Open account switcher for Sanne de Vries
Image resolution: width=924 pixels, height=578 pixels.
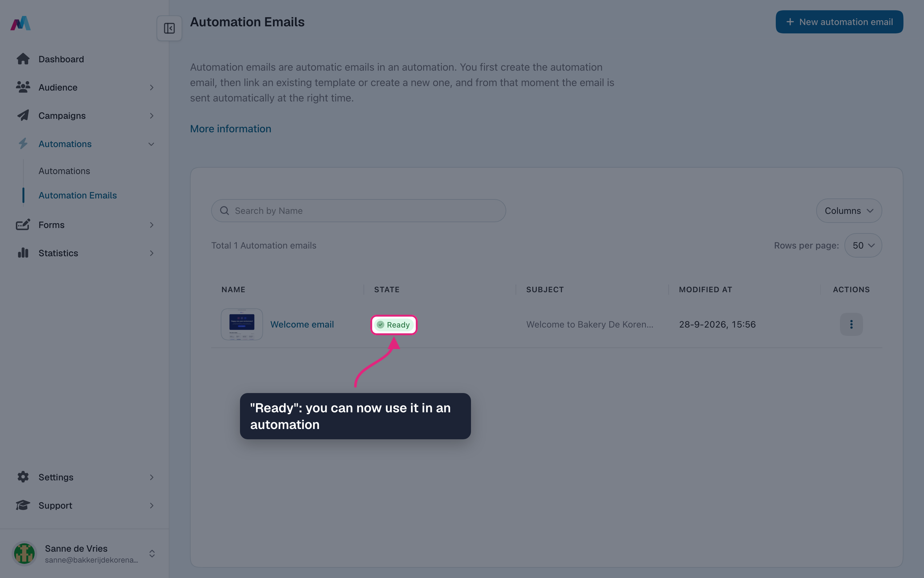click(x=152, y=554)
